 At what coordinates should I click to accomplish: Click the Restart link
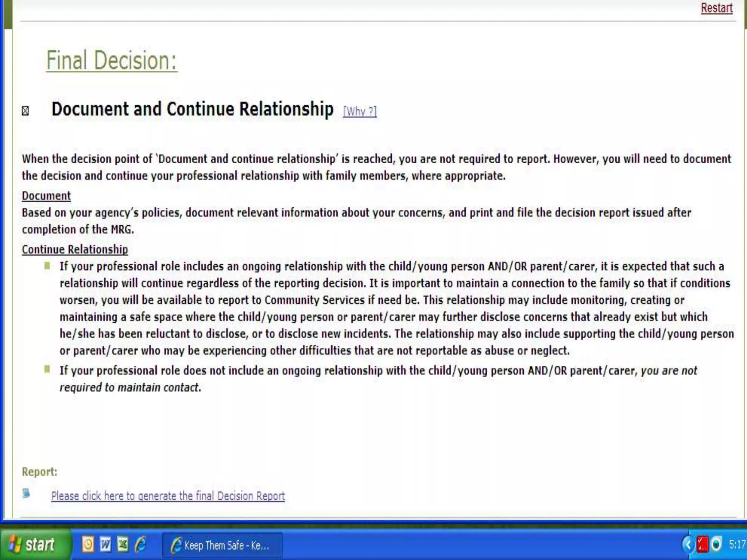(716, 8)
